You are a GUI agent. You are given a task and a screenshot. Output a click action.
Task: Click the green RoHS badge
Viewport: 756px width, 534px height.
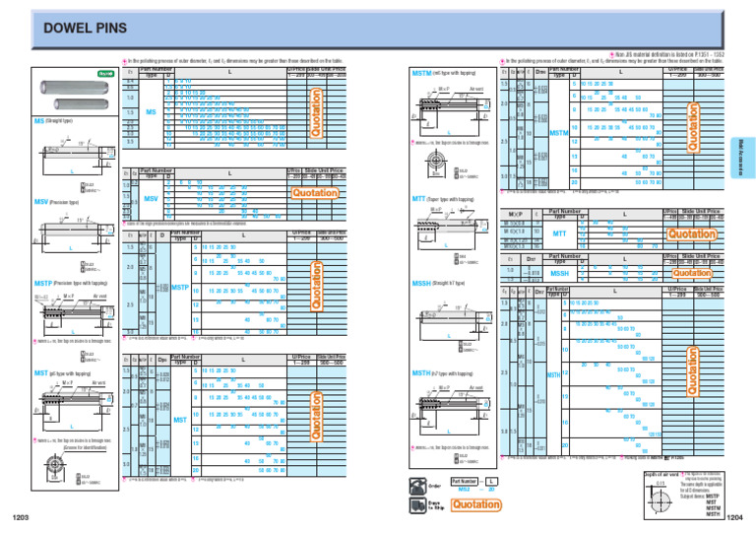tap(105, 74)
